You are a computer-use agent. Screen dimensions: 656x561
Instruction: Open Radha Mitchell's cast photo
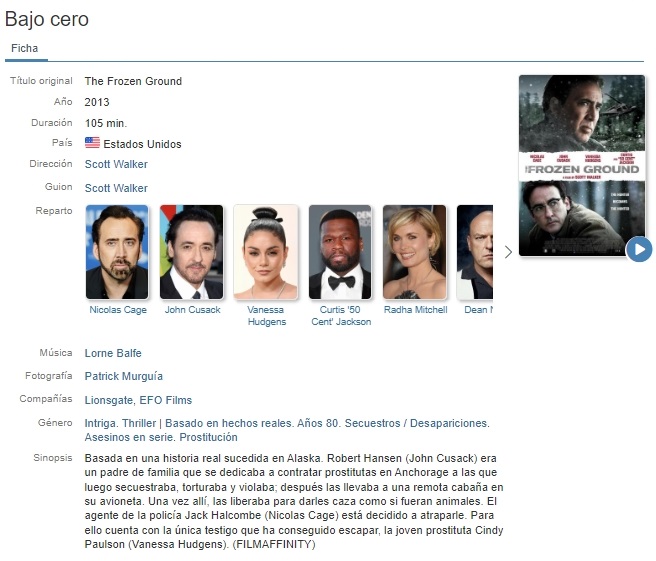(415, 252)
